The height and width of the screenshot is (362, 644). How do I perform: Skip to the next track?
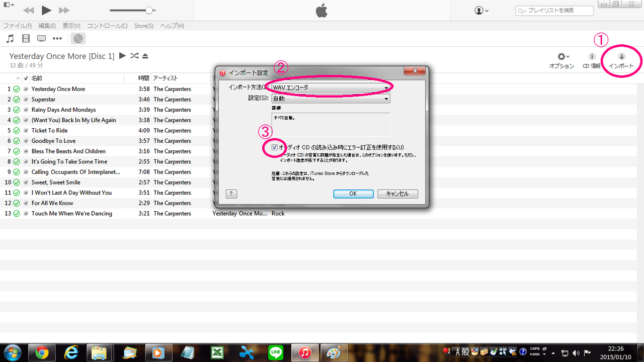click(64, 11)
